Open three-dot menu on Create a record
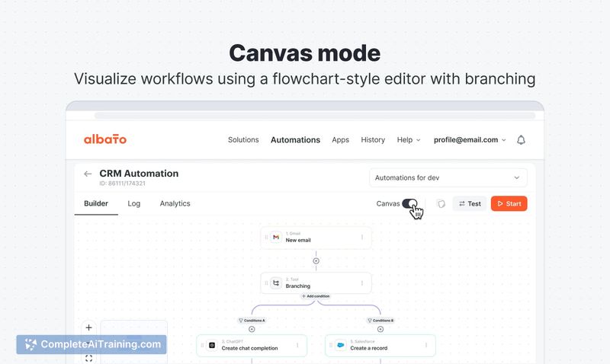Screen dimensions: 610x364 426,345
